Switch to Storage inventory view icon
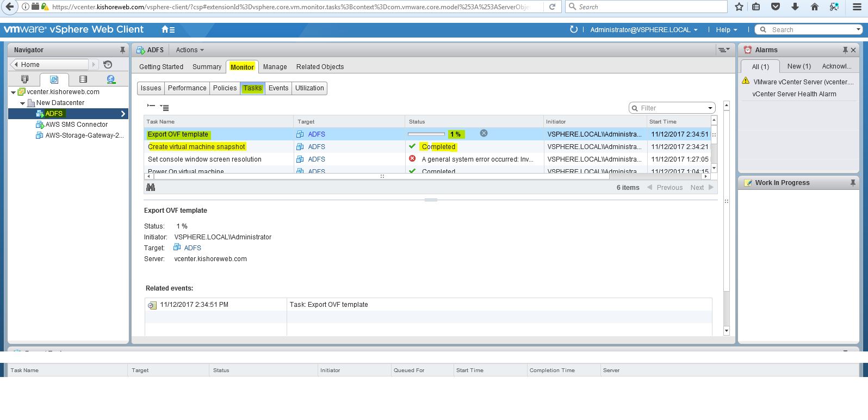This screenshot has height=420, width=868. coord(83,79)
